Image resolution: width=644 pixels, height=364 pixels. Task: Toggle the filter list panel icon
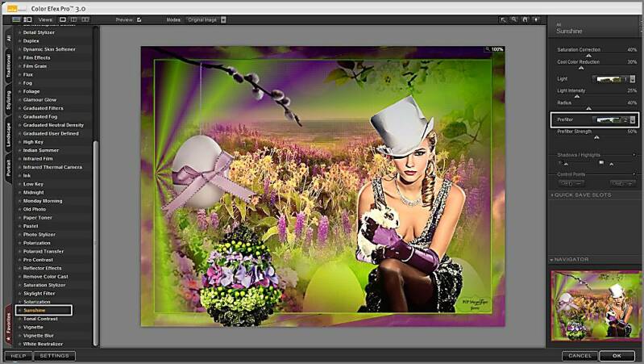(16, 19)
